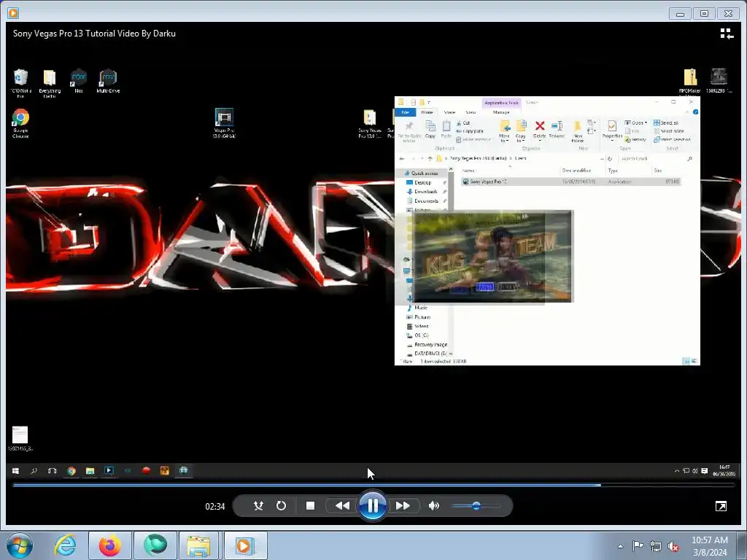Show hidden system tray icons
Image resolution: width=747 pixels, height=560 pixels.
pyautogui.click(x=620, y=546)
